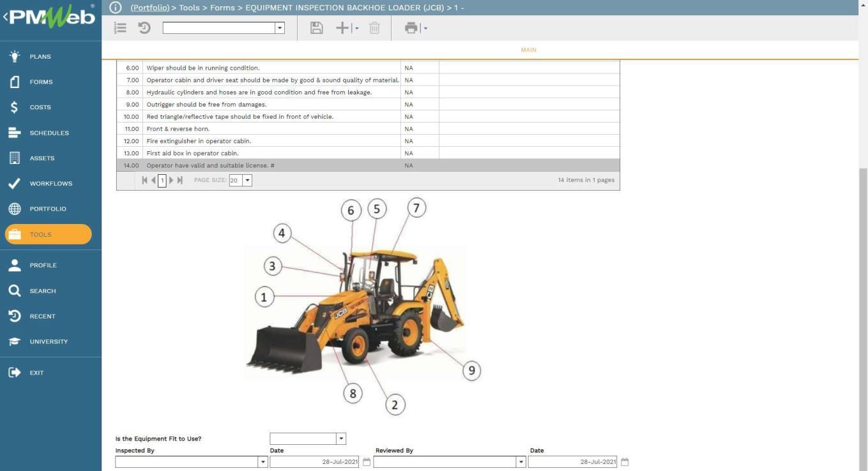This screenshot has width=868, height=471.
Task: Open the Workflows sidebar menu
Action: coord(50,183)
